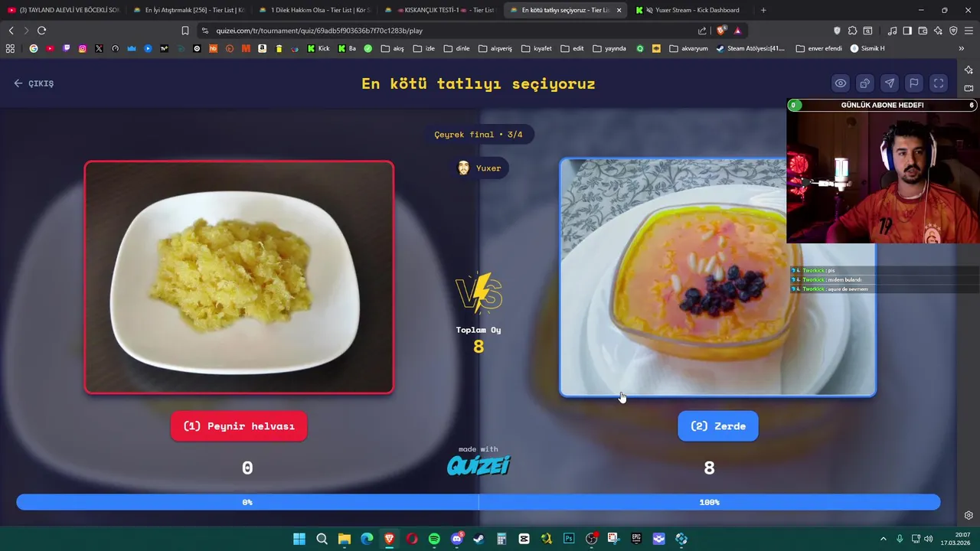Open Google bookmark icon
The height and width of the screenshot is (551, 980).
click(x=33, y=48)
